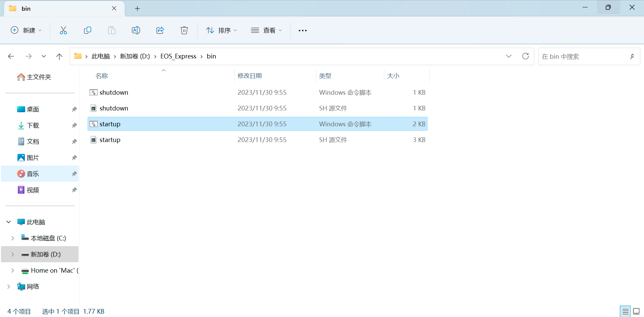Open the 排序 sort dropdown

pos(221,30)
